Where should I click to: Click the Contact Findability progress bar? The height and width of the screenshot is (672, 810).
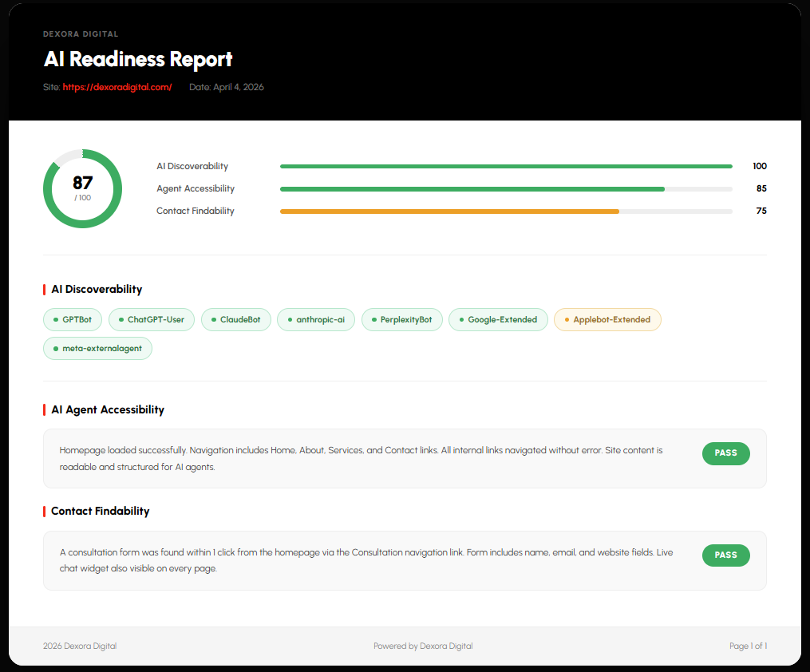pyautogui.click(x=506, y=211)
